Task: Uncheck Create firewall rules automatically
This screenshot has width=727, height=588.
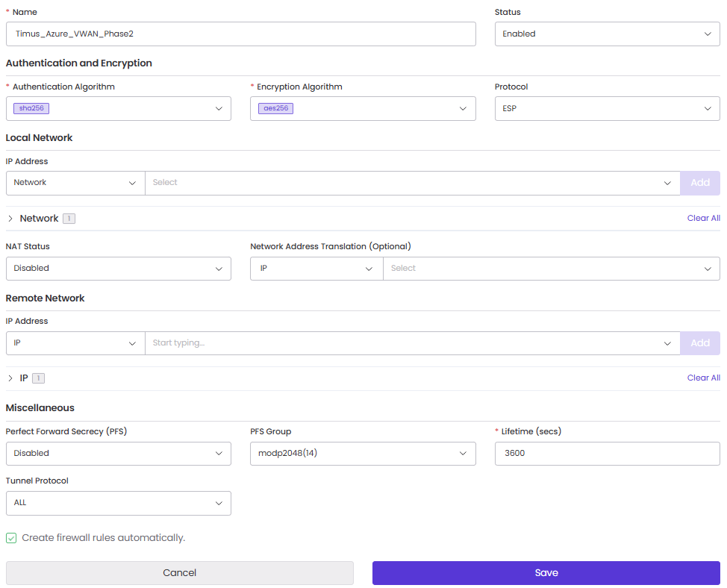Action: [x=11, y=537]
